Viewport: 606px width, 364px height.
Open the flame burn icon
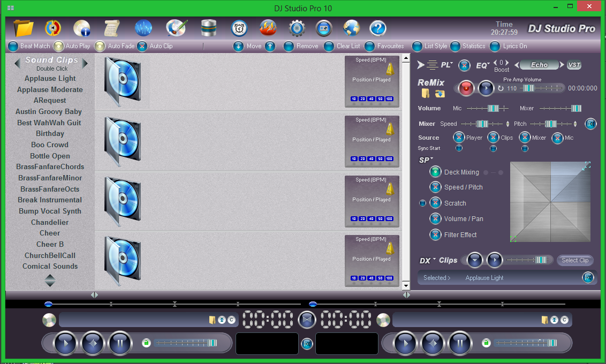(268, 28)
